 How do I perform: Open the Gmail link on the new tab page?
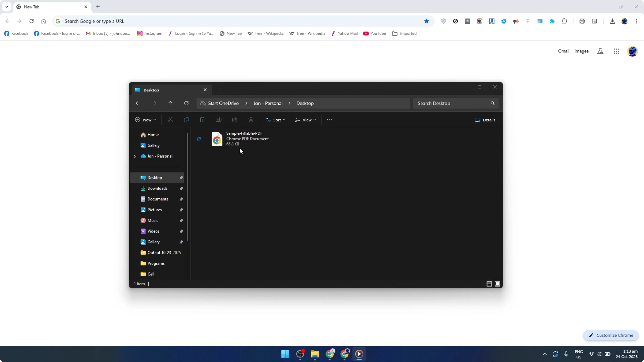tap(563, 51)
